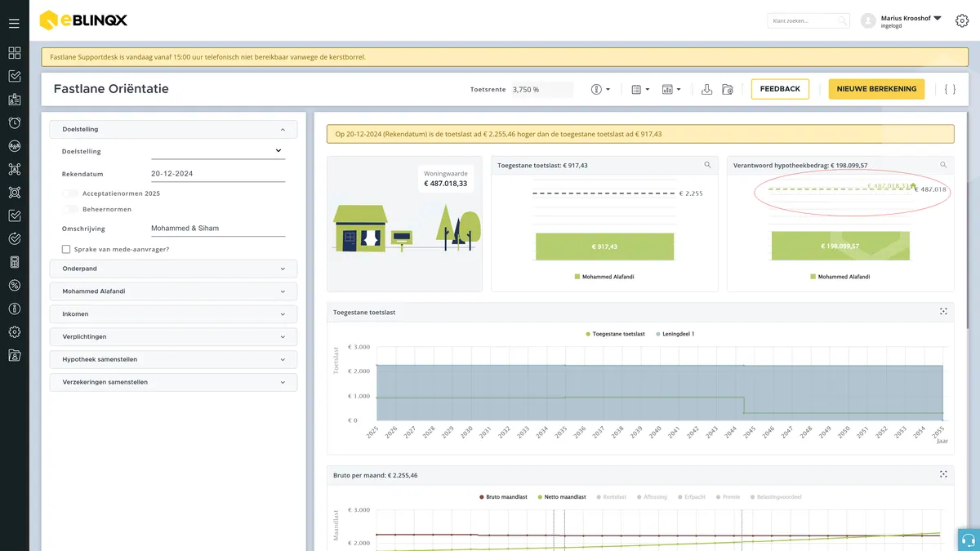Open the sidebar settings gear icon
Viewport: 980px width, 551px height.
pyautogui.click(x=14, y=332)
